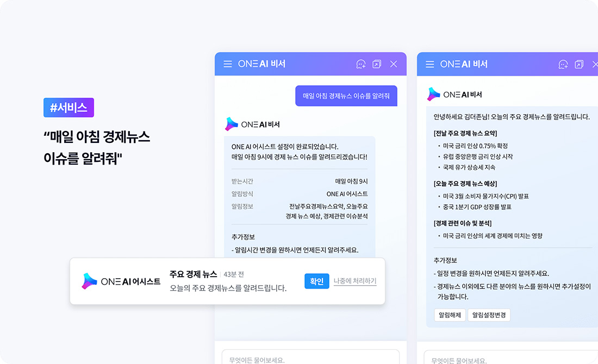Image resolution: width=598 pixels, height=364 pixels.
Task: Click 알림설정변경 button
Action: [489, 315]
